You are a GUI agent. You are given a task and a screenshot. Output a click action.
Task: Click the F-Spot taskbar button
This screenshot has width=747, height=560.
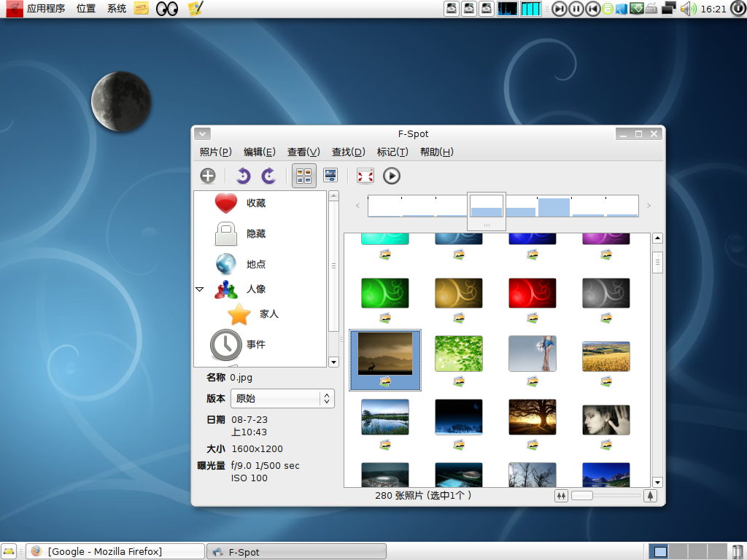click(296, 551)
